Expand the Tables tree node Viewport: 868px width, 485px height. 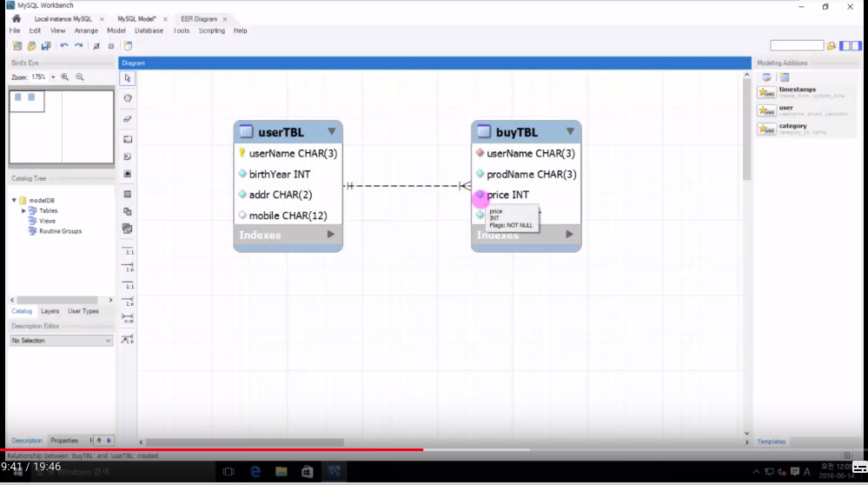(23, 211)
